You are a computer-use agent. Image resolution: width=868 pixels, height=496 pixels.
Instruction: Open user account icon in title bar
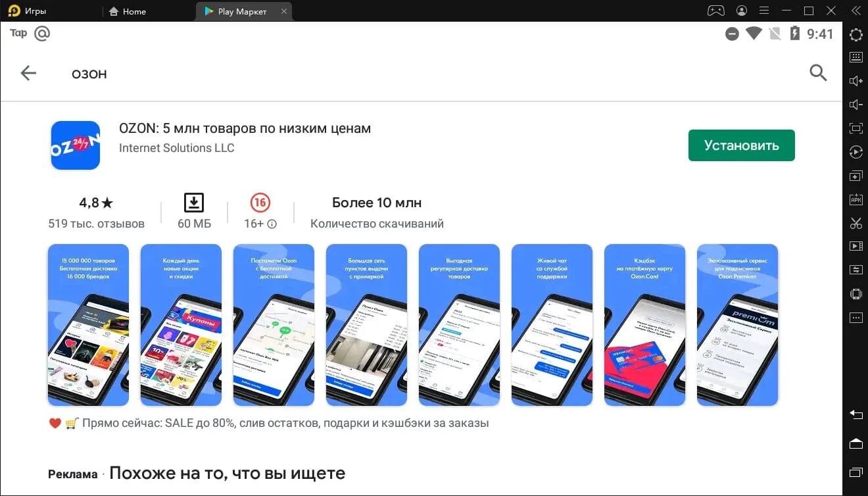(x=742, y=11)
